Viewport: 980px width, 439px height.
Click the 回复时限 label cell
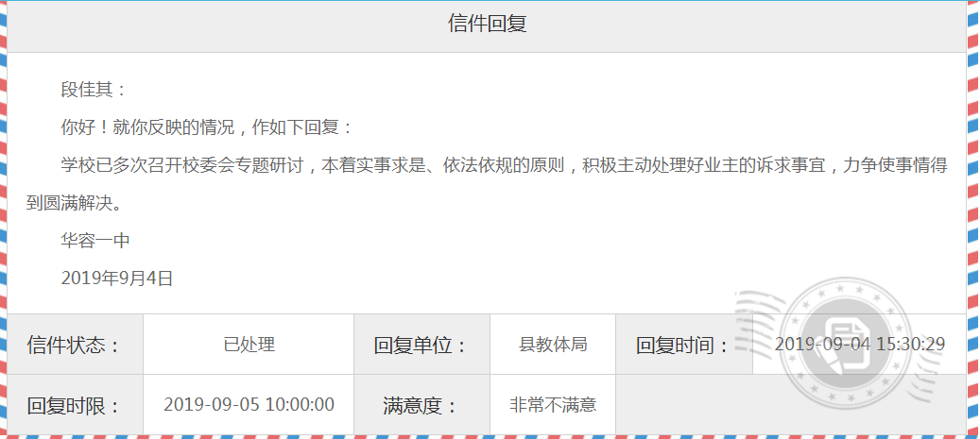[75, 405]
